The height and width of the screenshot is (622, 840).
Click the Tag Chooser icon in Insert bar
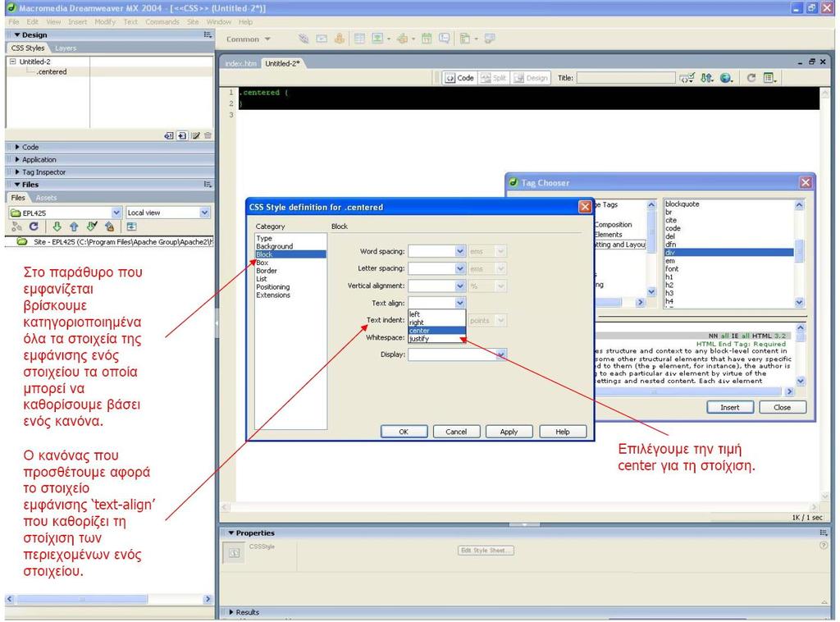[x=490, y=39]
